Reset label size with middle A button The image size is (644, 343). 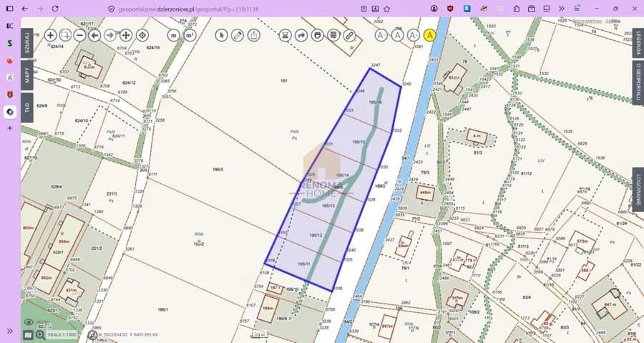click(x=397, y=35)
